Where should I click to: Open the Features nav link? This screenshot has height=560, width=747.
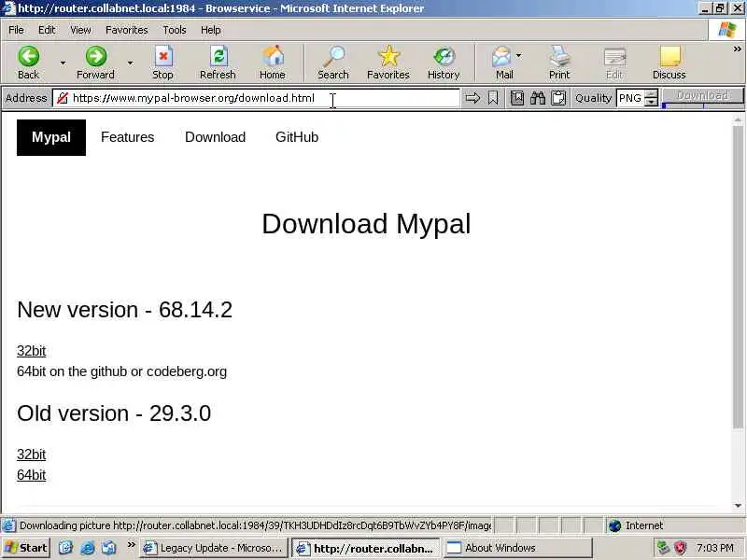point(128,137)
